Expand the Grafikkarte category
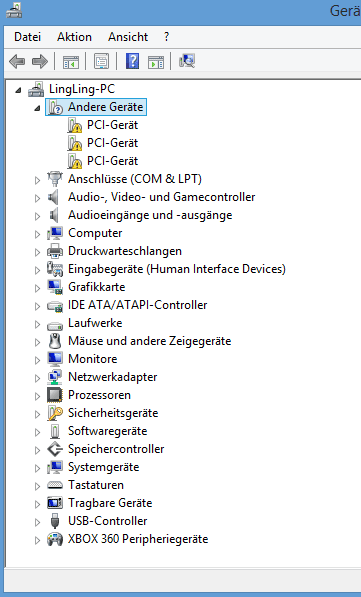The height and width of the screenshot is (597, 361). (x=37, y=288)
